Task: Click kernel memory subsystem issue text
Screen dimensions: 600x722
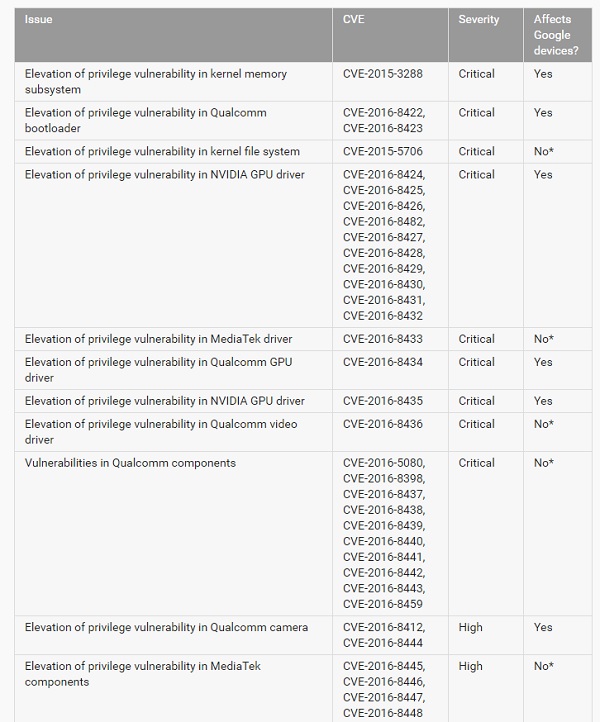Action: pos(156,82)
